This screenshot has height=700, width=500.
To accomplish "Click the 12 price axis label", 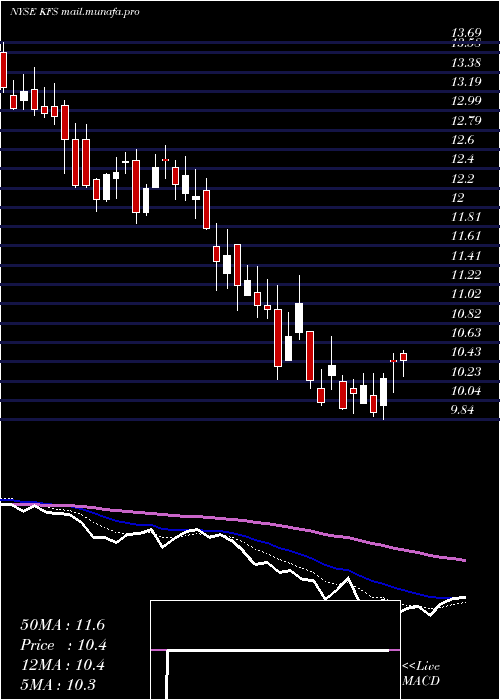I will 458,198.
